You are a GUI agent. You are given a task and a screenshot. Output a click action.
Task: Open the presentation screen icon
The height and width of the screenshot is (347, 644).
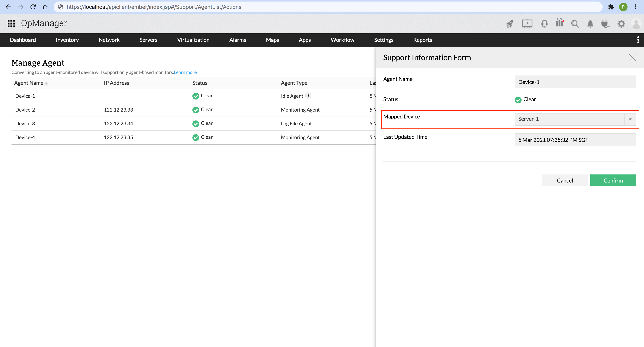(527, 24)
